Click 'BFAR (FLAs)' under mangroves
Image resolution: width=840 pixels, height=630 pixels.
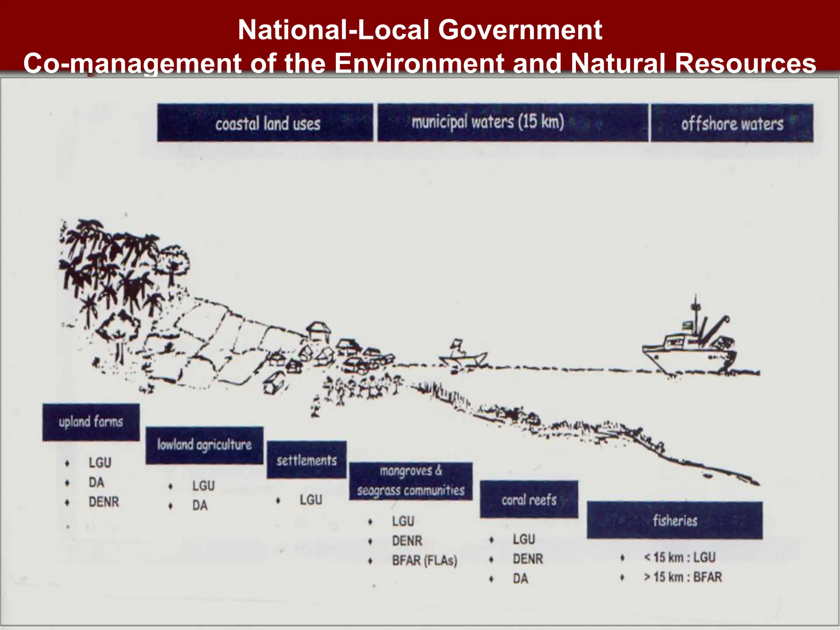tap(425, 560)
